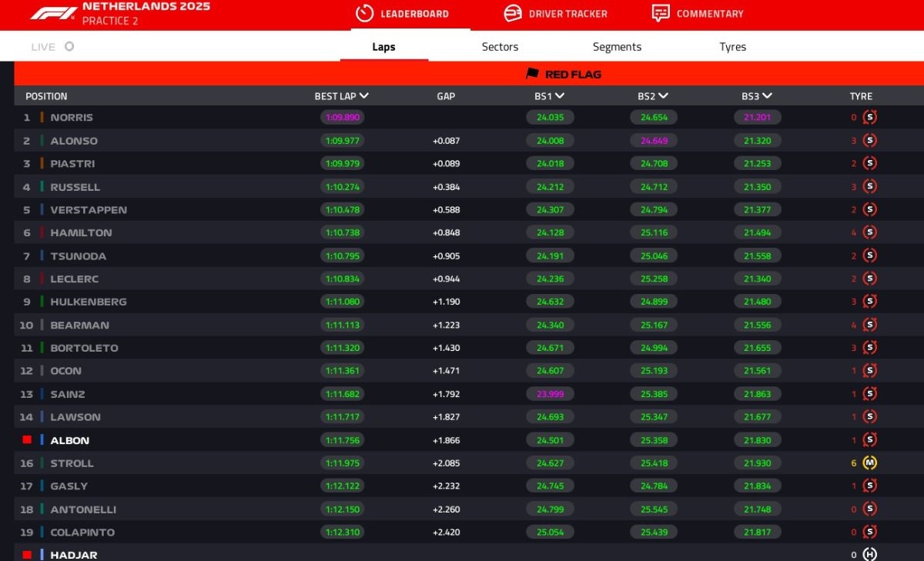Switch to the Sectors tab

[500, 47]
